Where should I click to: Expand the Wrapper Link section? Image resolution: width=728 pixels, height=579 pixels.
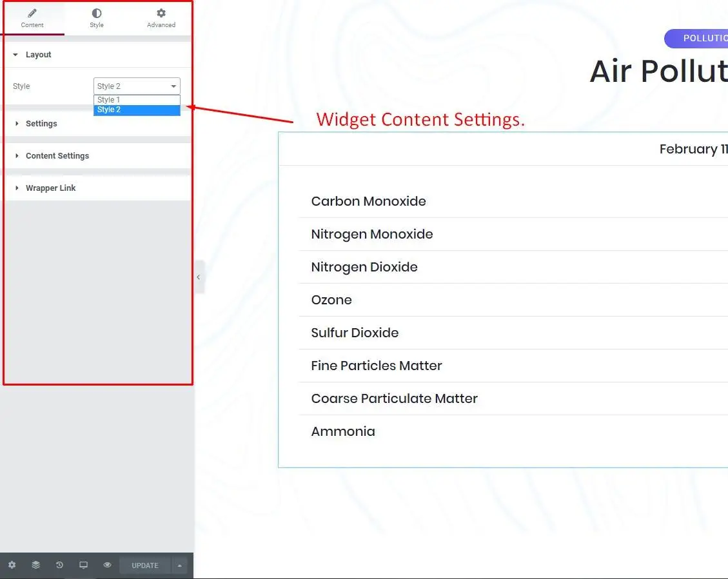coord(97,188)
